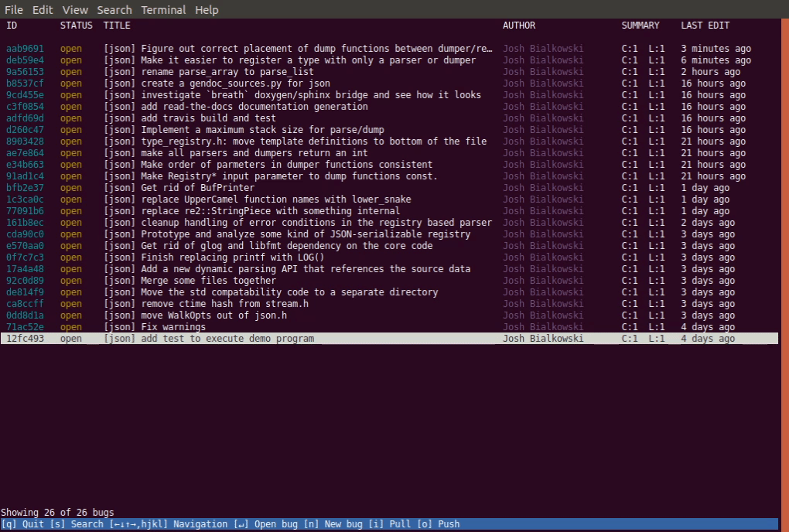Open the Search menu
This screenshot has width=789, height=532.
point(114,9)
